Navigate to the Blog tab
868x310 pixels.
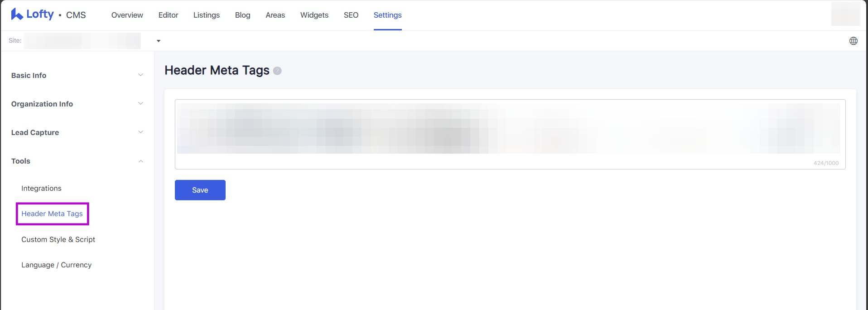pos(242,15)
